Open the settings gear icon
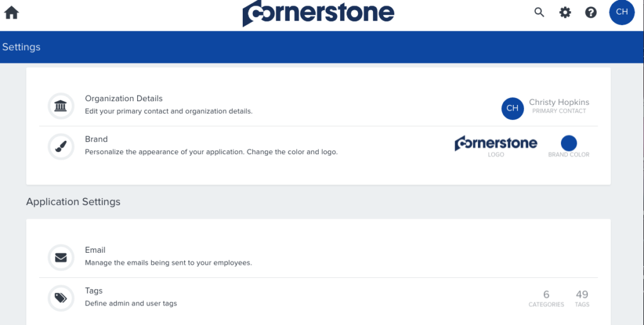The height and width of the screenshot is (325, 644). click(x=565, y=12)
